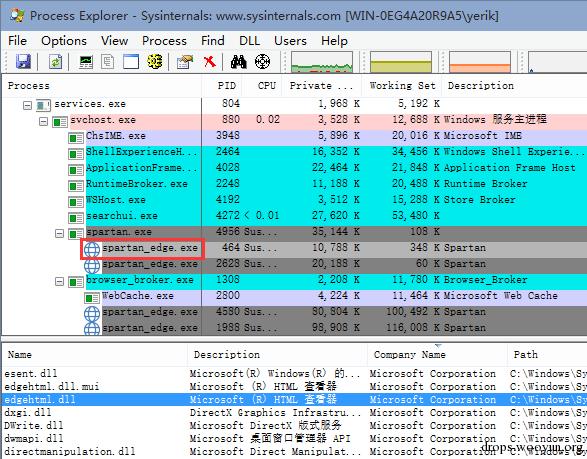
Task: Click the Refresh Now toolbar icon
Action: (x=55, y=61)
